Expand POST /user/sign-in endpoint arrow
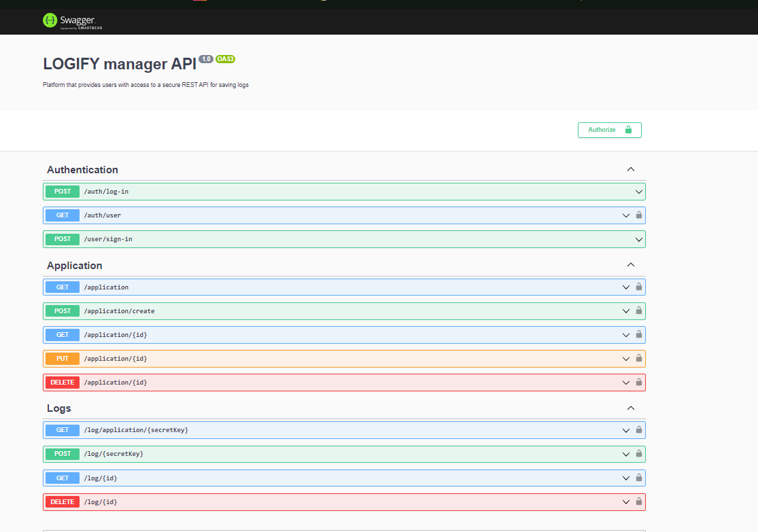The image size is (758, 532). (638, 239)
